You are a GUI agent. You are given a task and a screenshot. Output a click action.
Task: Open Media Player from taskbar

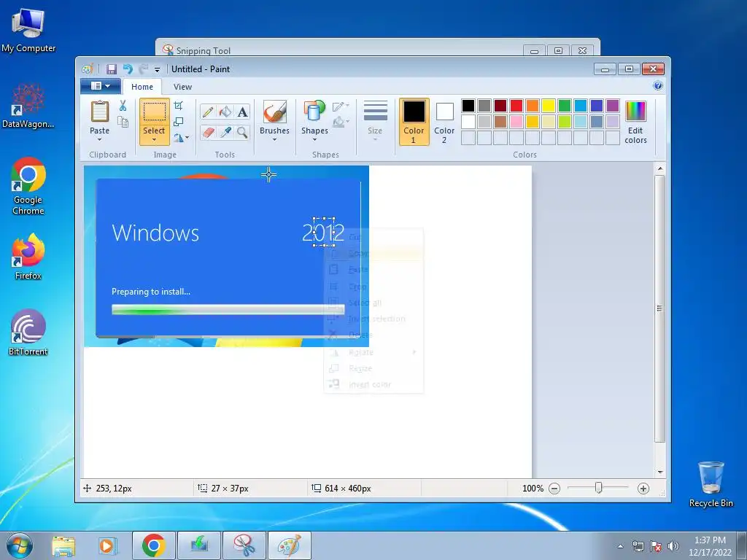click(x=107, y=545)
